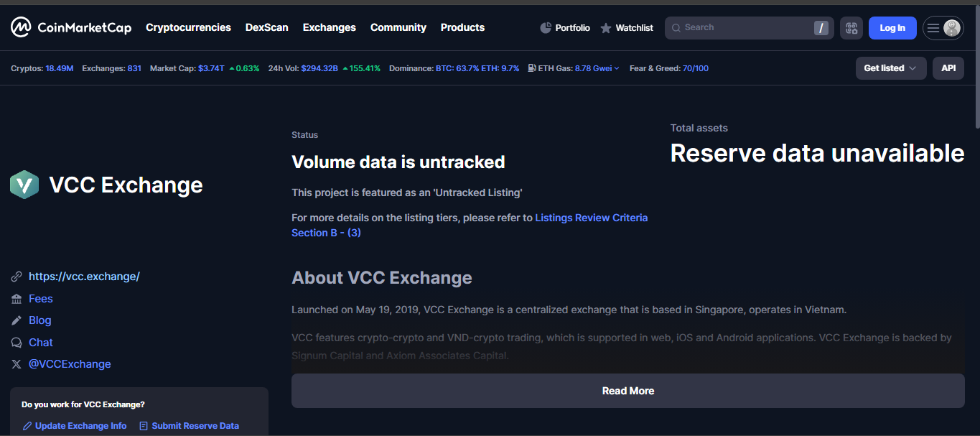980x436 pixels.
Task: Open the Fees link
Action: [x=41, y=299]
